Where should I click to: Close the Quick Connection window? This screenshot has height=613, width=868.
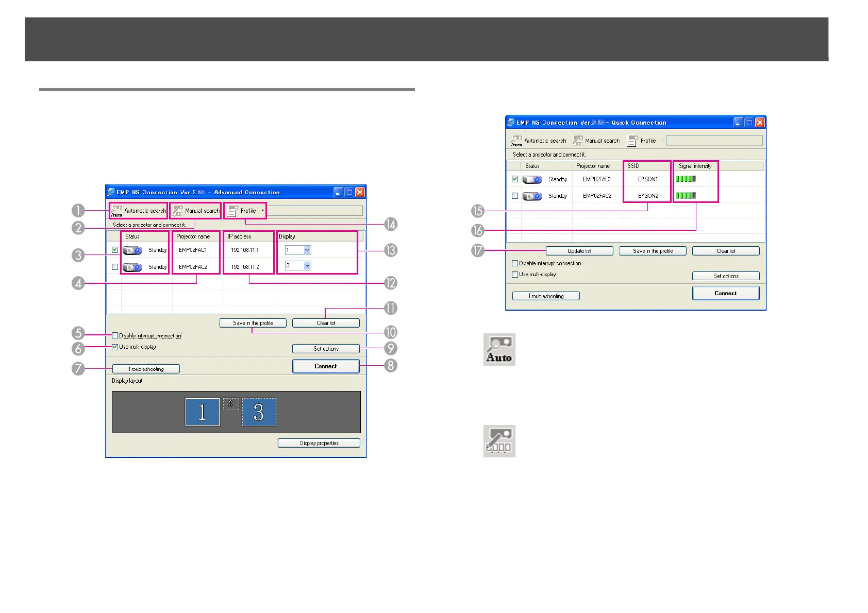click(760, 123)
